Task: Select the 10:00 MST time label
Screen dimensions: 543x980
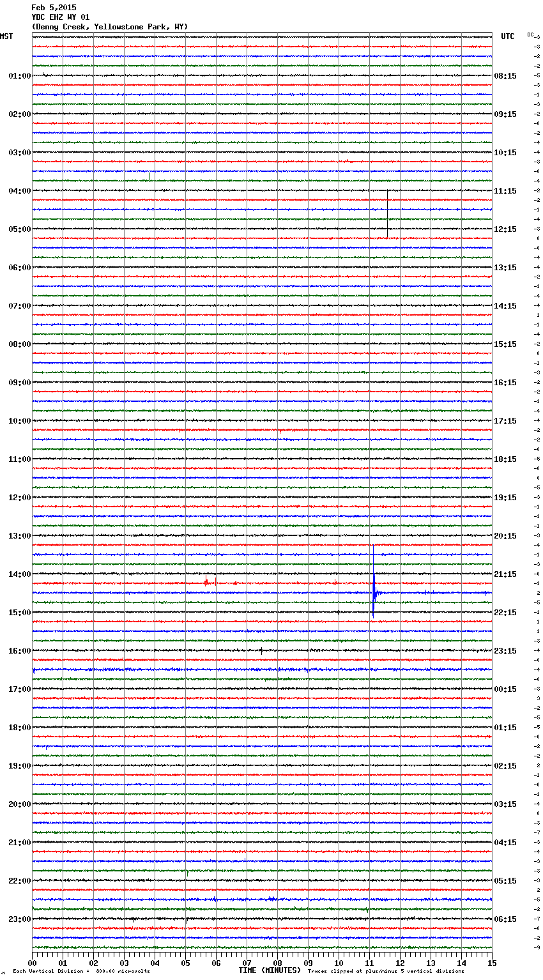Action: [x=20, y=421]
